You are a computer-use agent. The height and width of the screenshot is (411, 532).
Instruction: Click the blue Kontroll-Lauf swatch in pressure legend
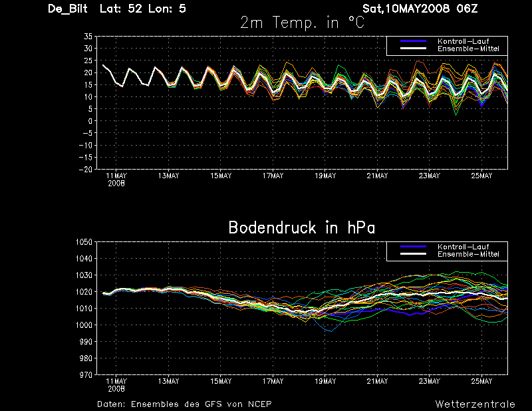point(413,247)
